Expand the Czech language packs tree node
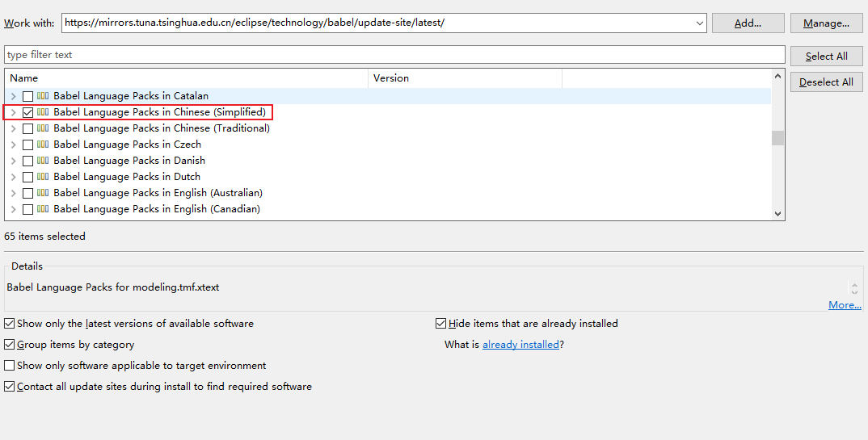868x440 pixels. point(13,145)
